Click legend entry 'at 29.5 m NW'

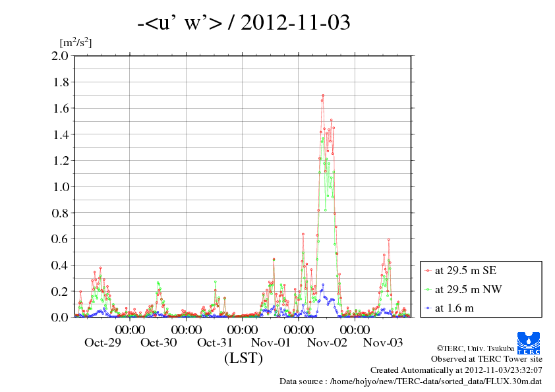468,289
